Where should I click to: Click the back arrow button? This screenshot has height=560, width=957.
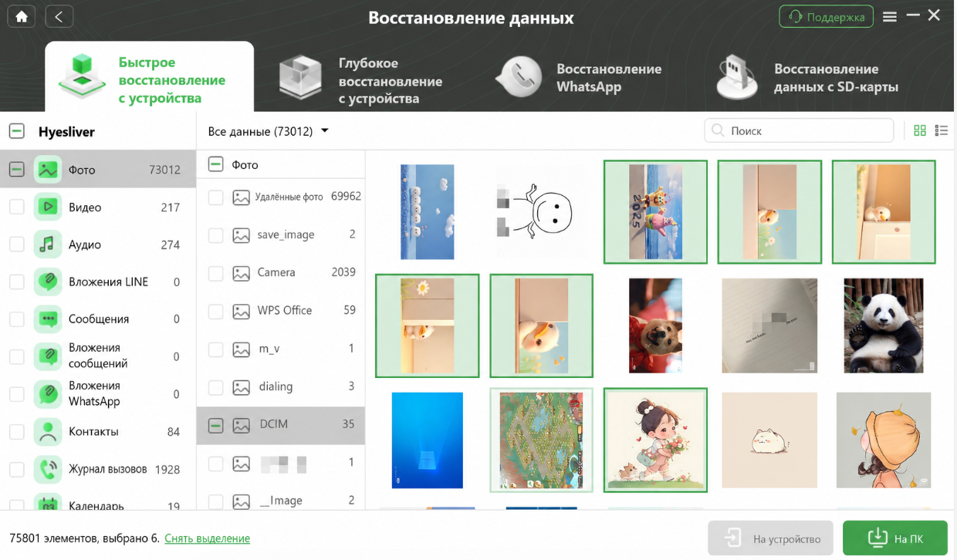59,16
